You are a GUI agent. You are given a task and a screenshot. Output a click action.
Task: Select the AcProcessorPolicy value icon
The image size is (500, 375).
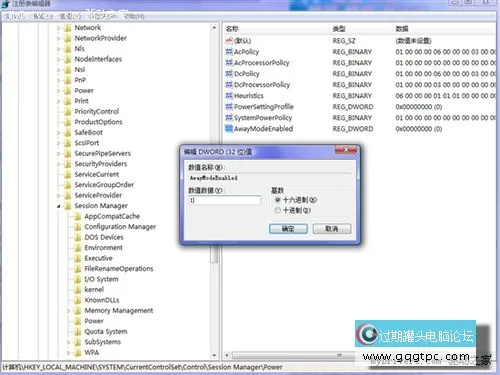229,62
